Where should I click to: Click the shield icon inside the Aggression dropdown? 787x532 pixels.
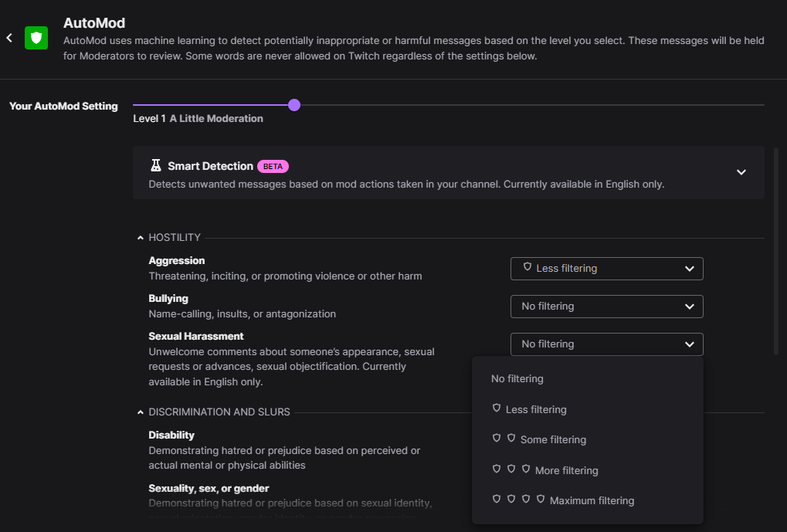527,268
